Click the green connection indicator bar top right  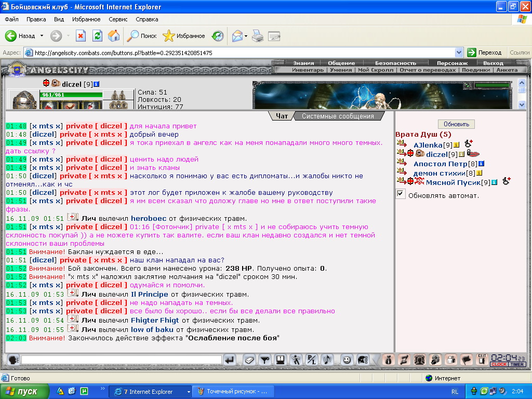click(x=492, y=85)
